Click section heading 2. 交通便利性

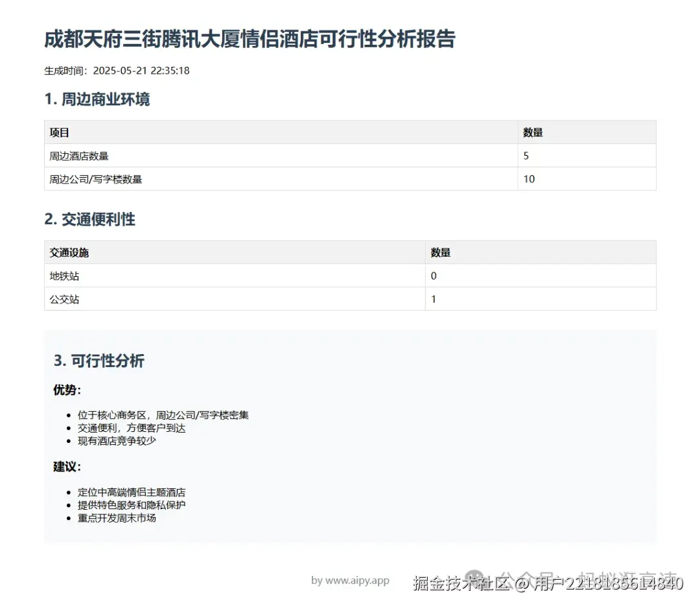click(x=92, y=219)
